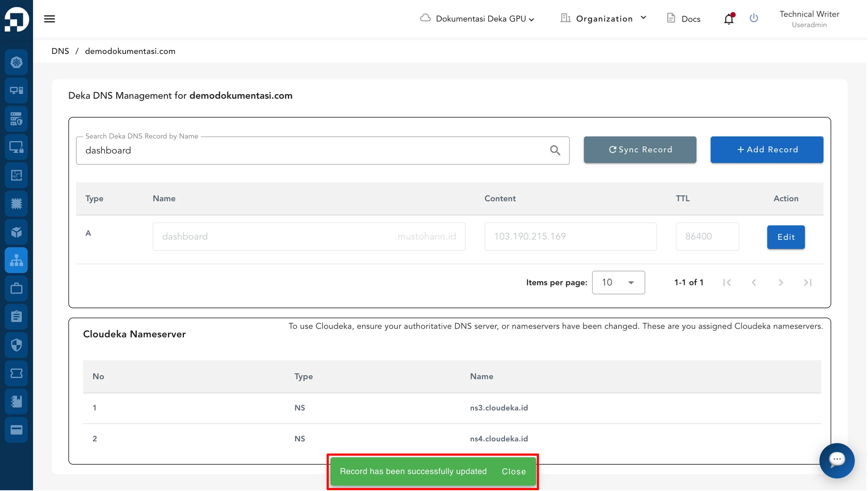Expand the Dokumentasi Deka GPU project dropdown
Screen dimensions: 868x491
point(477,19)
